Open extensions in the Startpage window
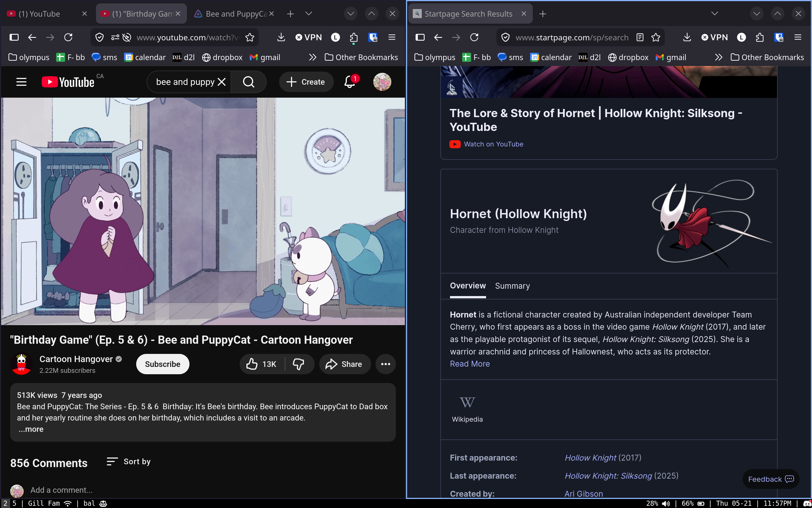The image size is (812, 508). coord(760,37)
